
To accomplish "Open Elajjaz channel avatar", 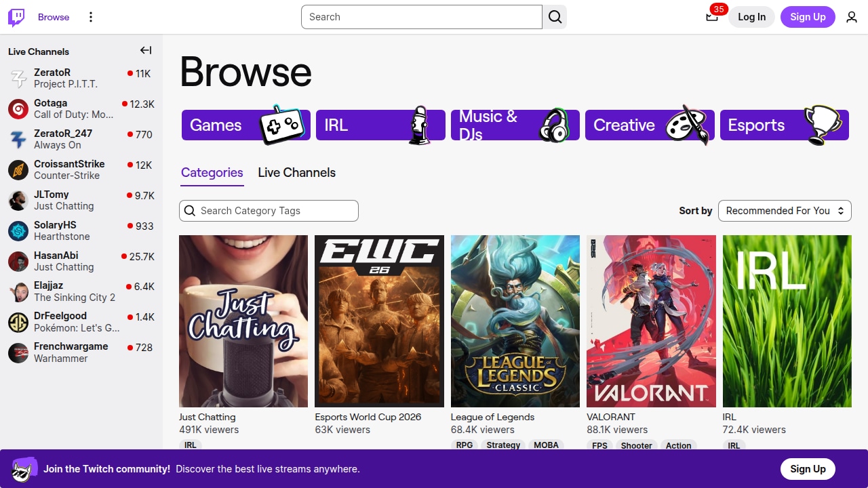I will coord(18,292).
